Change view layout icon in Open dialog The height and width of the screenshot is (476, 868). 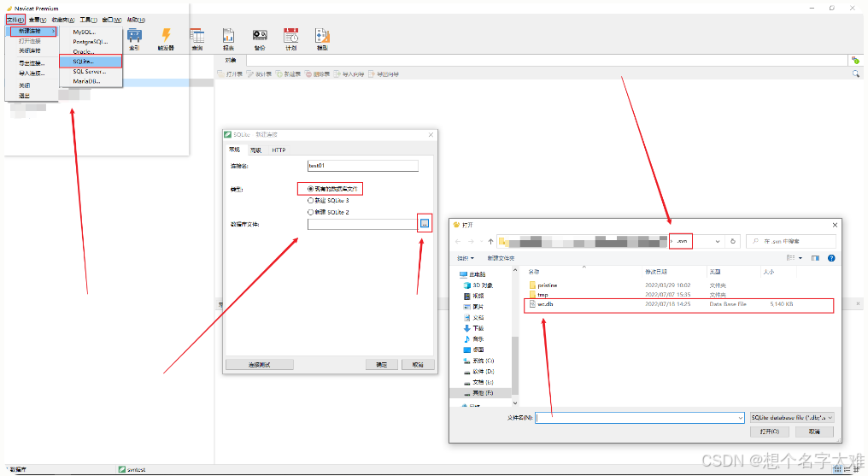(791, 258)
